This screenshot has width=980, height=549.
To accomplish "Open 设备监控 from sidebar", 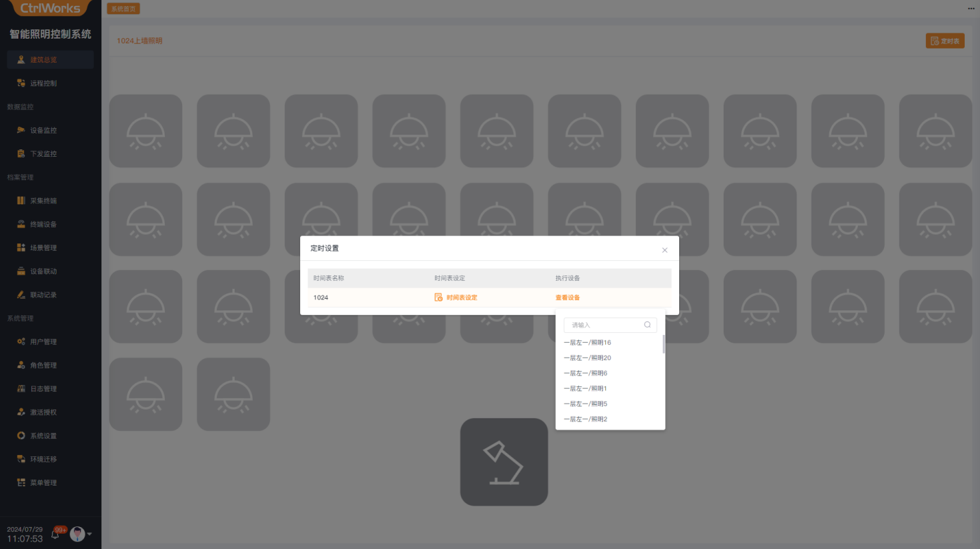I will (43, 130).
